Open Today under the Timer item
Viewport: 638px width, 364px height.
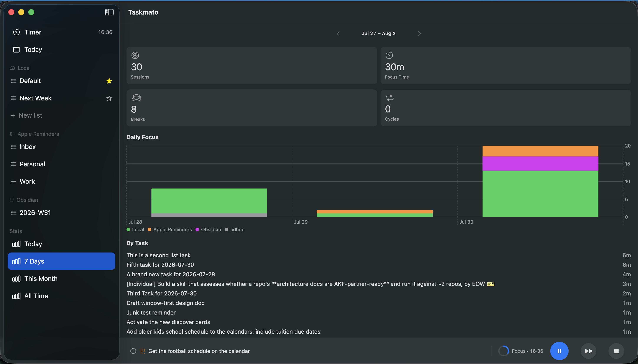(62, 49)
